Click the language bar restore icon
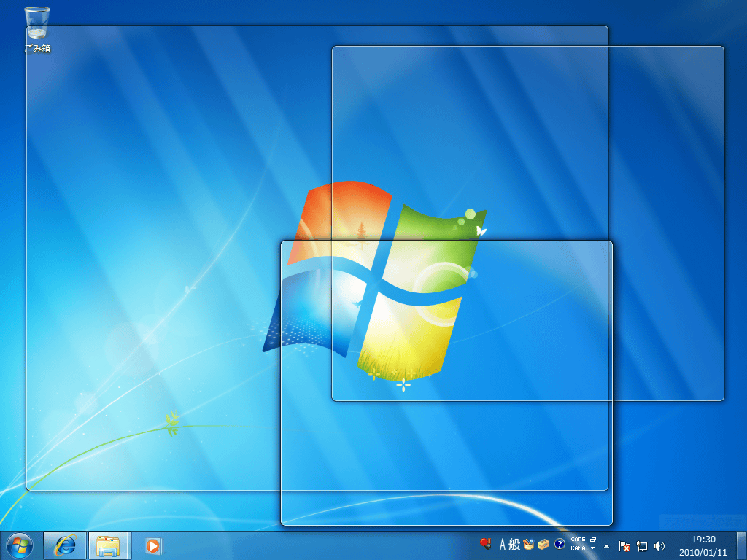Screen dimensions: 747x560 [593, 540]
